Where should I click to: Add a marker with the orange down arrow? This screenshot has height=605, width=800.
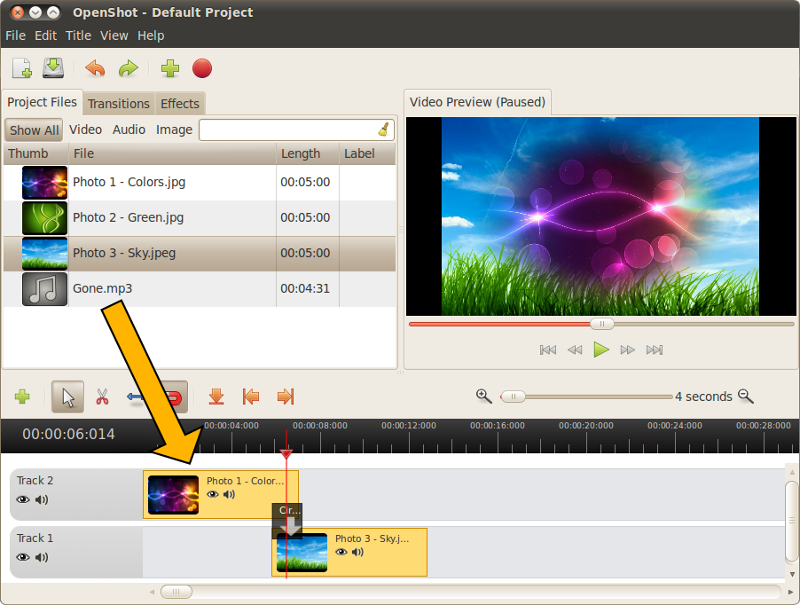(x=216, y=397)
